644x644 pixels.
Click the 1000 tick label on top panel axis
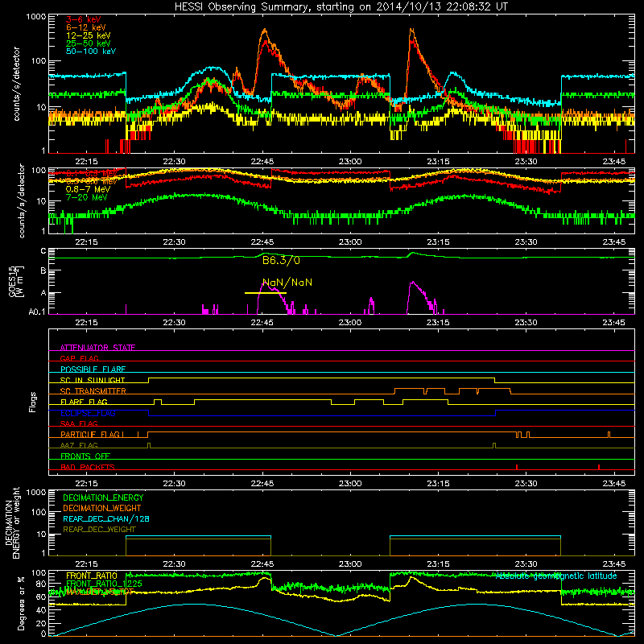click(x=35, y=17)
